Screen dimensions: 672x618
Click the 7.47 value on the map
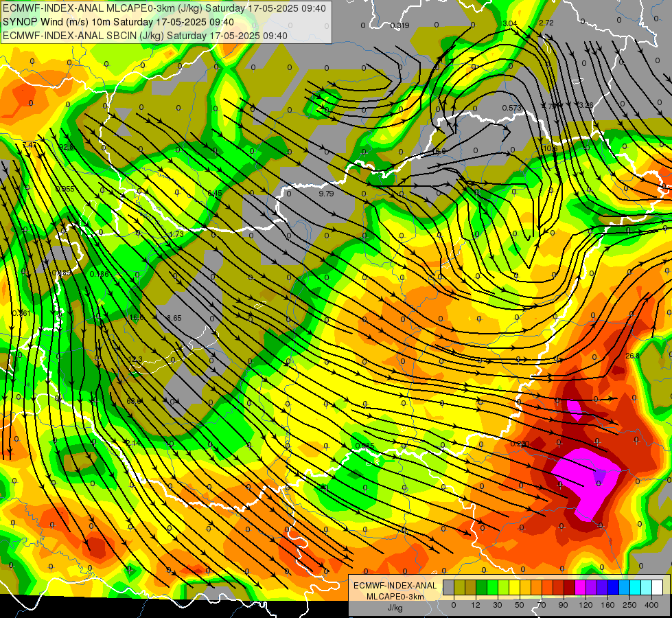click(30, 146)
